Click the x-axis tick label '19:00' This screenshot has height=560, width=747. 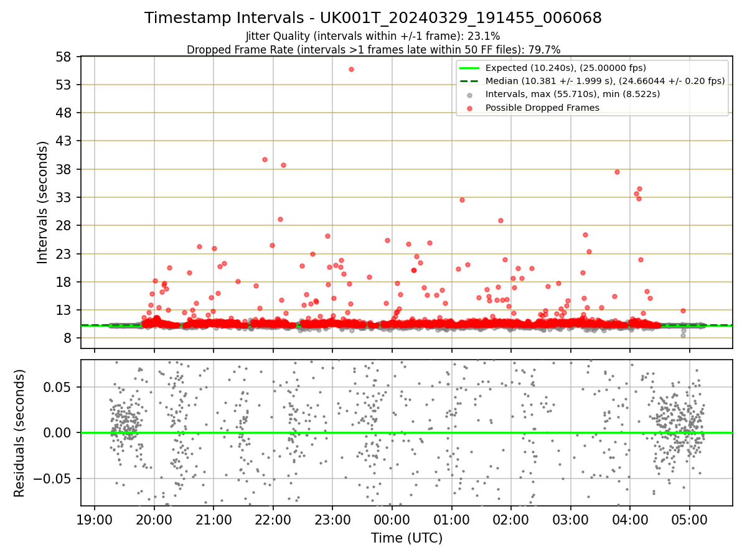95,520
